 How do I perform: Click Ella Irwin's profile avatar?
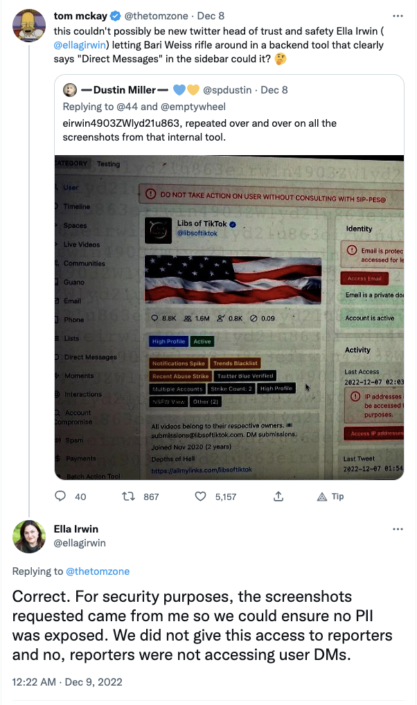tap(29, 536)
